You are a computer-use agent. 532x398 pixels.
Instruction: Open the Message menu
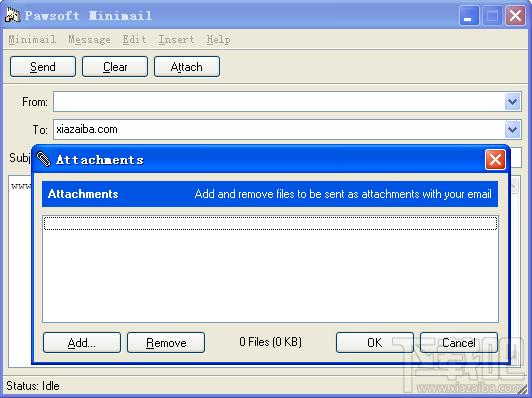click(90, 40)
